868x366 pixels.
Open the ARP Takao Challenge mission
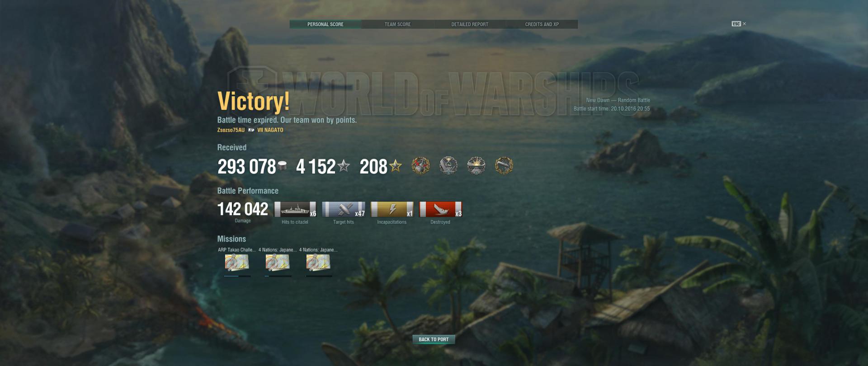pos(237,262)
